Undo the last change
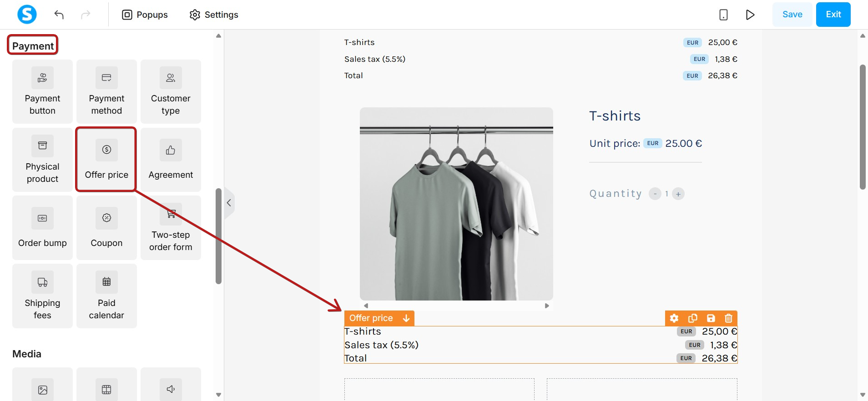 [59, 15]
